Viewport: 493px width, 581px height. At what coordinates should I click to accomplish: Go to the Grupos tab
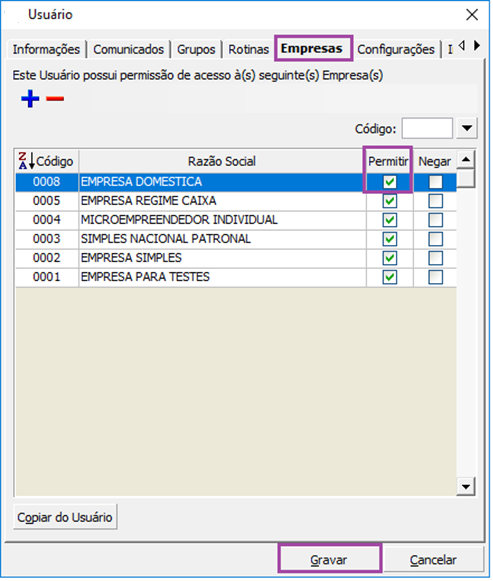(x=196, y=49)
